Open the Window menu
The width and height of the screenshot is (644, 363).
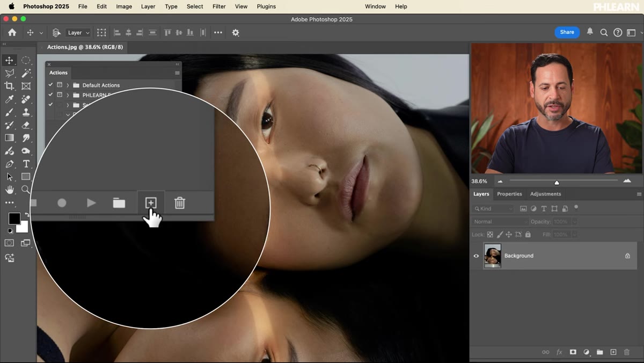tap(375, 6)
